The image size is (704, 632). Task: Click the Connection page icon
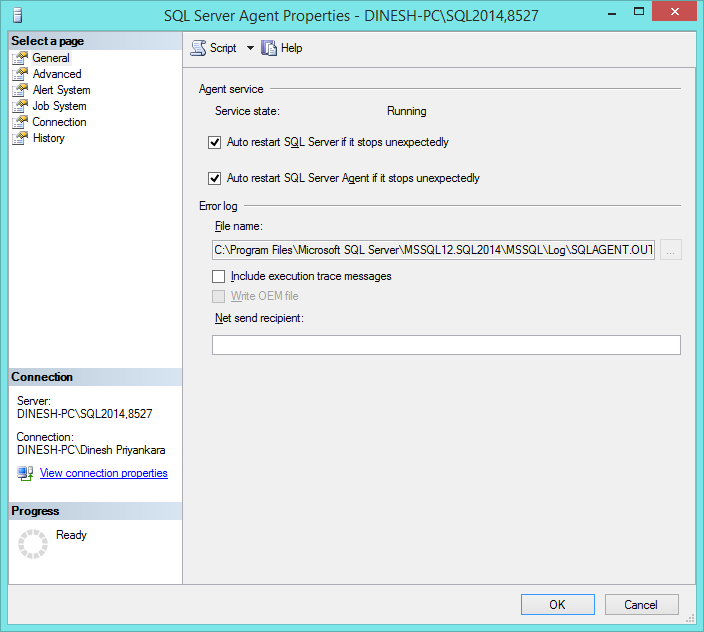point(20,122)
